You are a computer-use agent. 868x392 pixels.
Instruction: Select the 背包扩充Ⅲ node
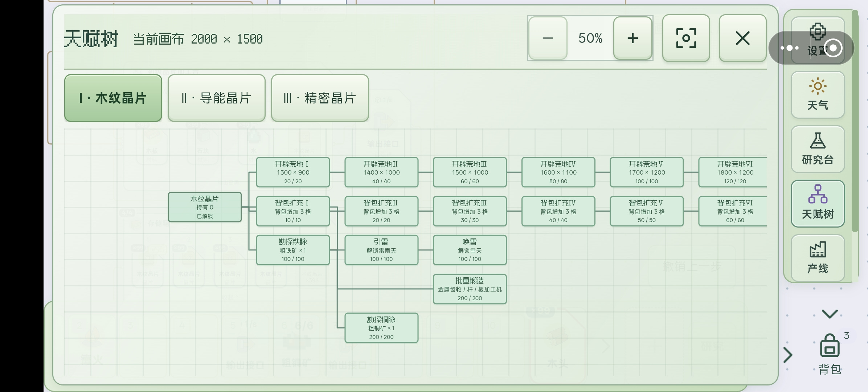[470, 211]
